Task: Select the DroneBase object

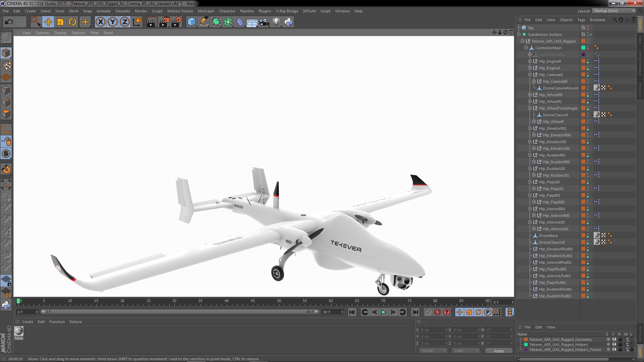Action: pyautogui.click(x=548, y=236)
